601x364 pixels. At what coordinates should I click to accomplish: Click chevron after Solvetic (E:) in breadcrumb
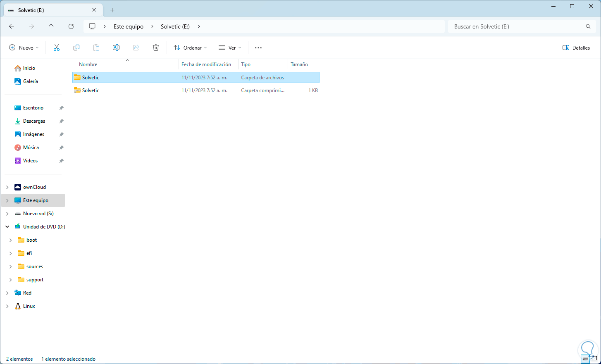(199, 26)
